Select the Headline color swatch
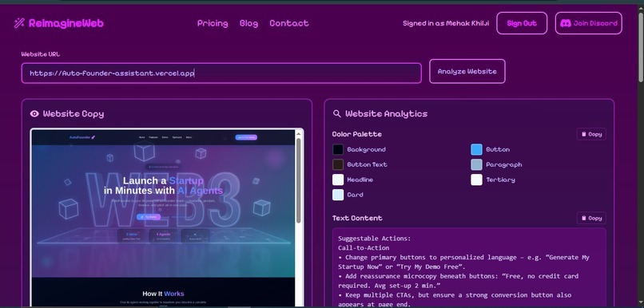Viewport: 644px width, 308px height. (338, 180)
